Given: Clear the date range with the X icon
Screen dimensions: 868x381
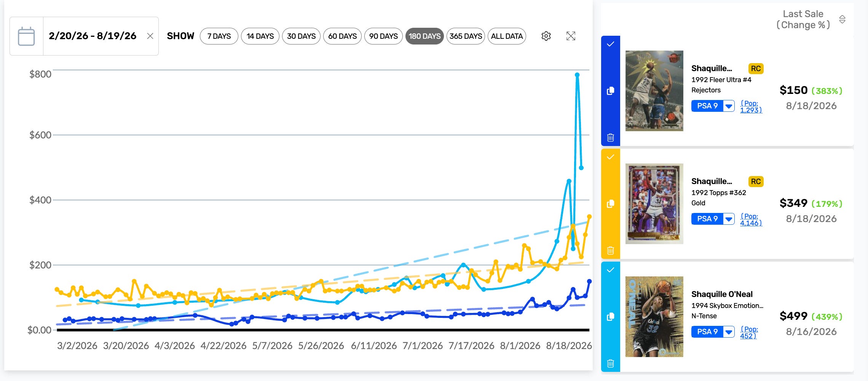Looking at the screenshot, I should click(x=150, y=36).
